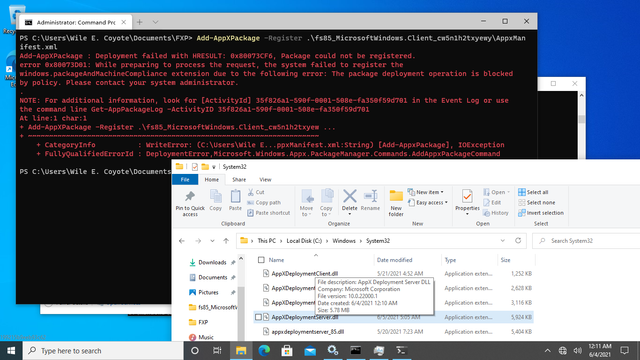Screen dimensions: 640x360
Task: Click Windows in the breadcrumb path
Action: pos(344,241)
